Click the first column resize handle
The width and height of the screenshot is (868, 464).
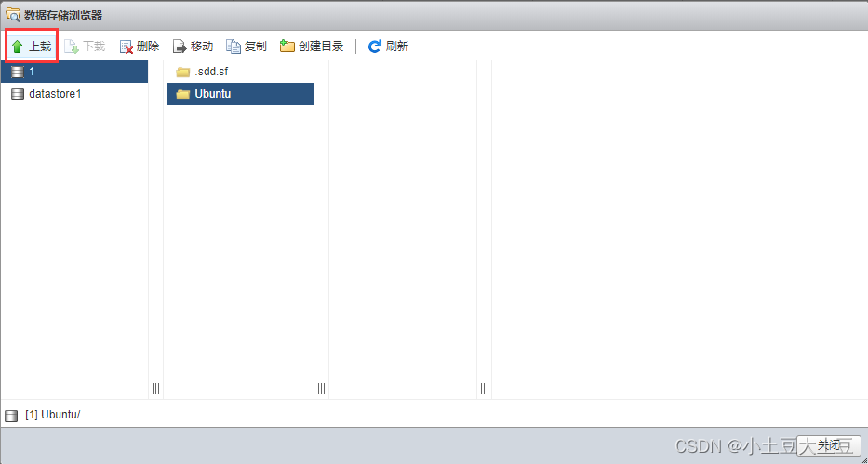point(155,389)
